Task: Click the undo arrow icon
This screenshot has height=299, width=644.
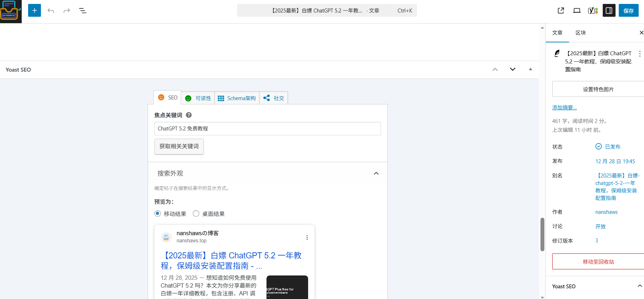Action: point(51,11)
